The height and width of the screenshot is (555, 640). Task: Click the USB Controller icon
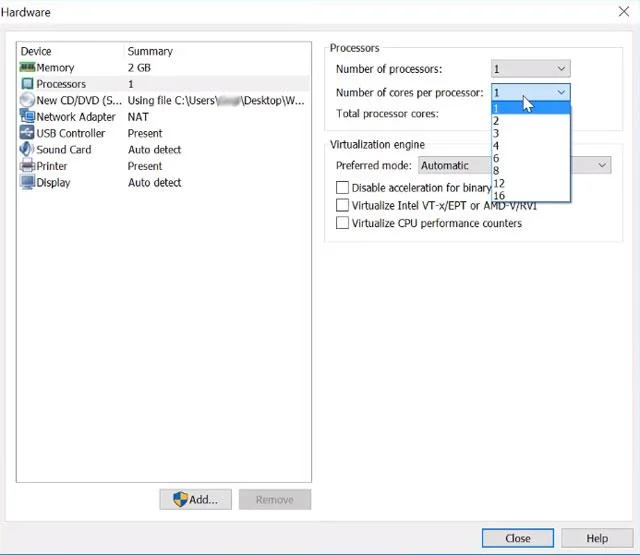[27, 133]
